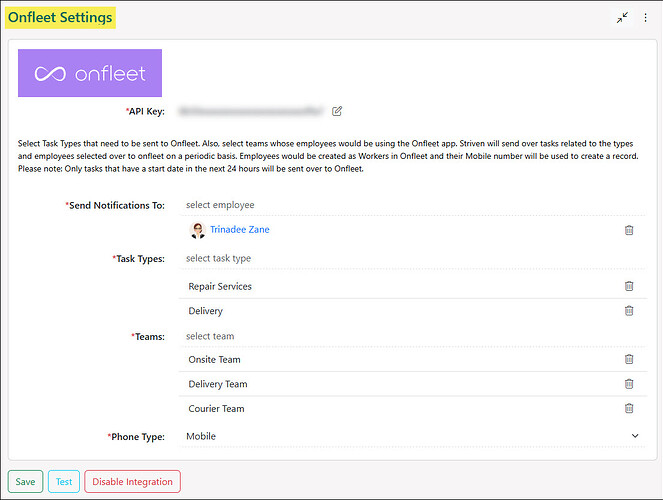Test the Onfleet integration
This screenshot has width=663, height=500.
(64, 481)
